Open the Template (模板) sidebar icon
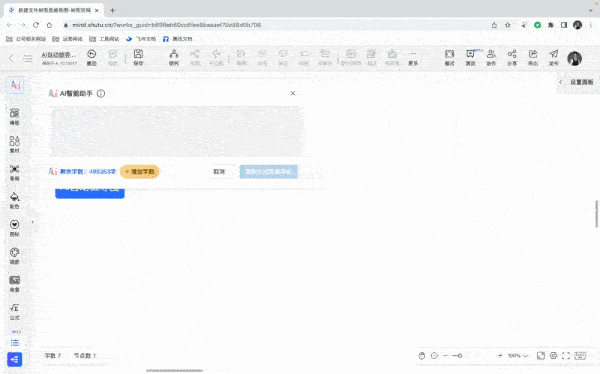The image size is (600, 374). pyautogui.click(x=15, y=117)
